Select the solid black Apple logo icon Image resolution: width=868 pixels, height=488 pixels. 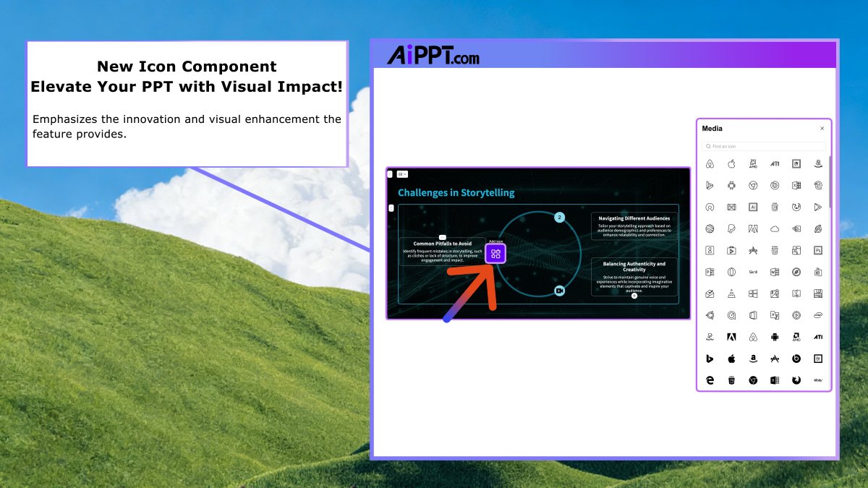(x=731, y=359)
